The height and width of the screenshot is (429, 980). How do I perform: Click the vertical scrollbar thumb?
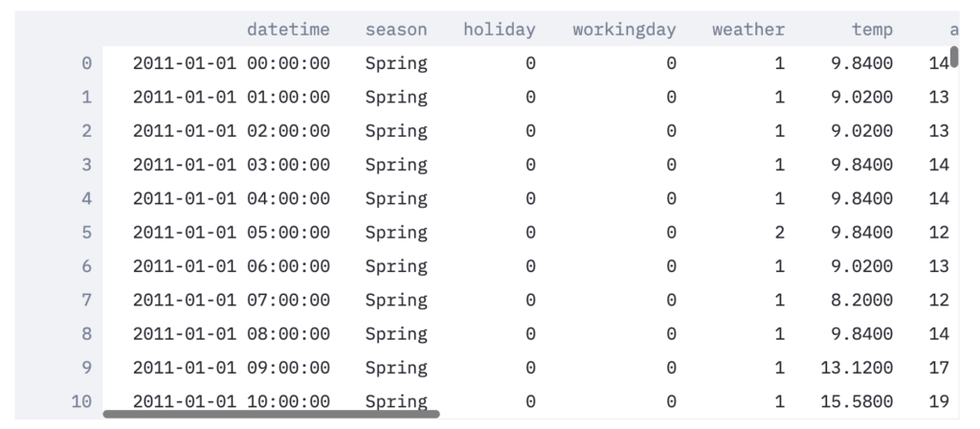[x=954, y=56]
